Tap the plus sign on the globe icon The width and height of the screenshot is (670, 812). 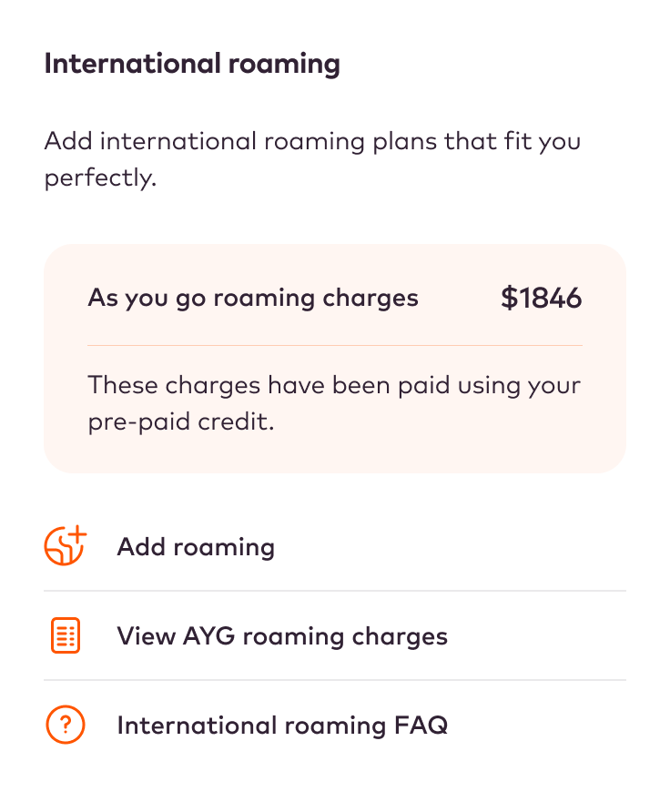[x=77, y=534]
